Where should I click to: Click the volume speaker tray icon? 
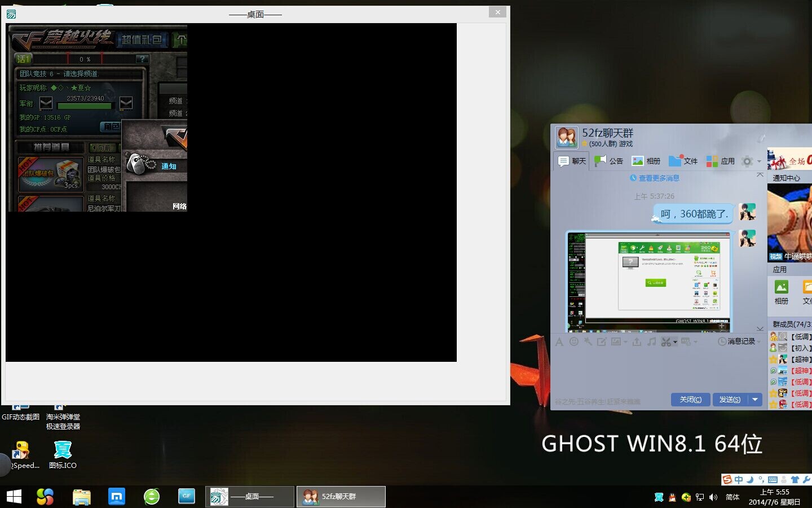click(x=713, y=497)
